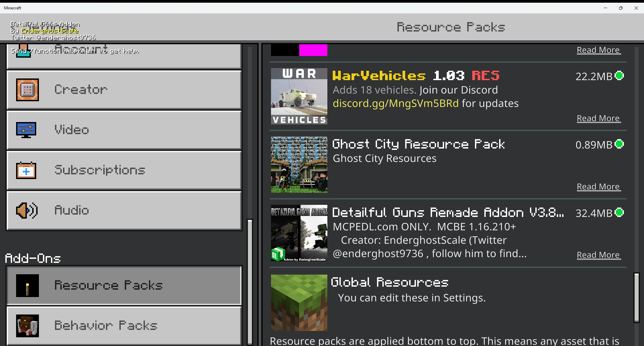The width and height of the screenshot is (644, 346).
Task: Click the Video monitor icon
Action: coord(26,130)
